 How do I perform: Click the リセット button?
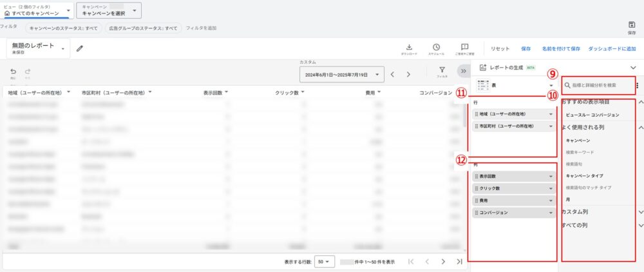coord(500,49)
